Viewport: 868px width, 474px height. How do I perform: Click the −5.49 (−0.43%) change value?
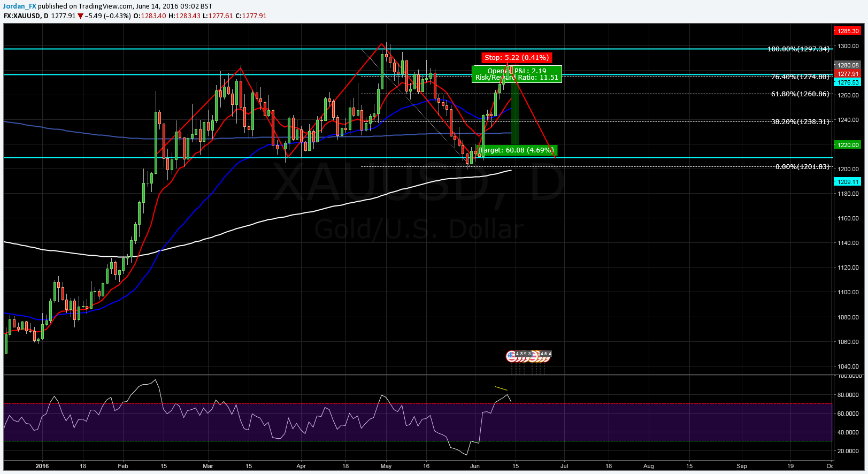[x=107, y=16]
